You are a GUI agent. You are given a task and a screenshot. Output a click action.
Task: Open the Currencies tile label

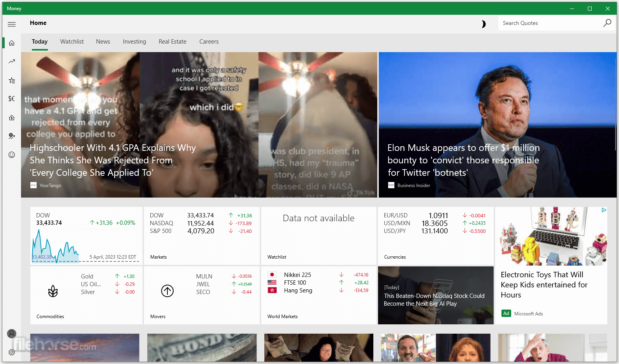(395, 257)
